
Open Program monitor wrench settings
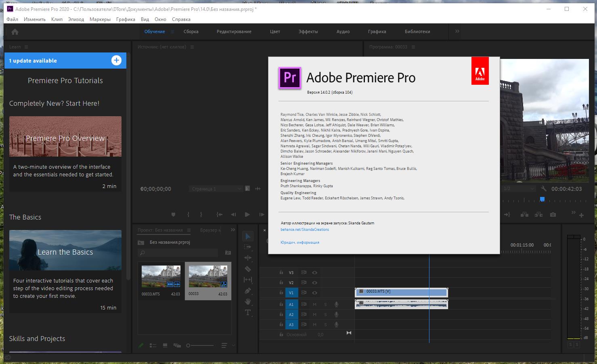[544, 188]
